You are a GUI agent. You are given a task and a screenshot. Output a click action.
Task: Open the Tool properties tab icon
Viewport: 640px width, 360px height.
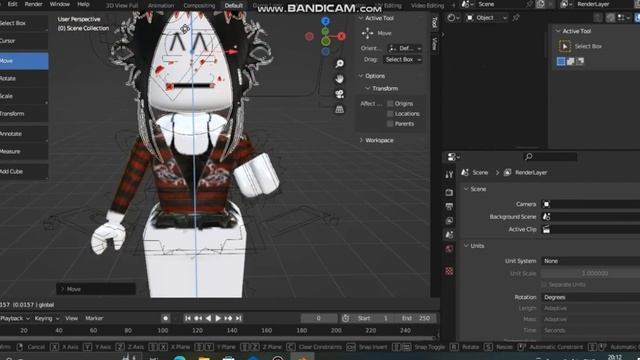click(x=449, y=175)
